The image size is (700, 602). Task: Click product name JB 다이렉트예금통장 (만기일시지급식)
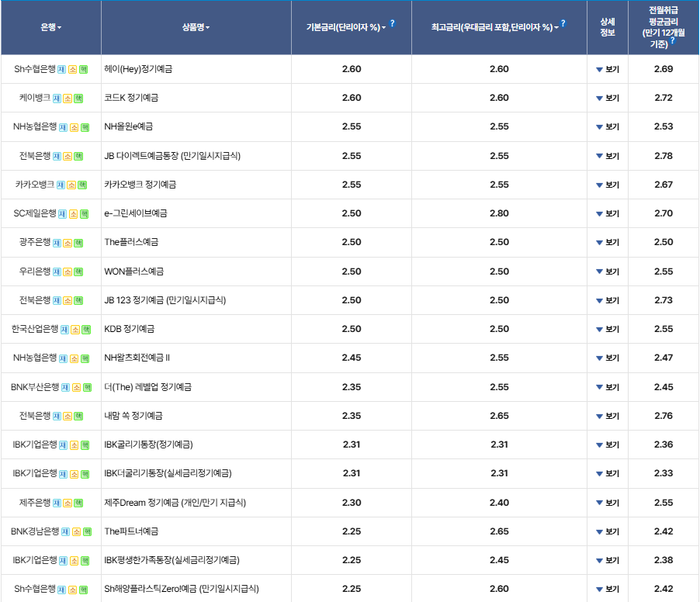172,156
